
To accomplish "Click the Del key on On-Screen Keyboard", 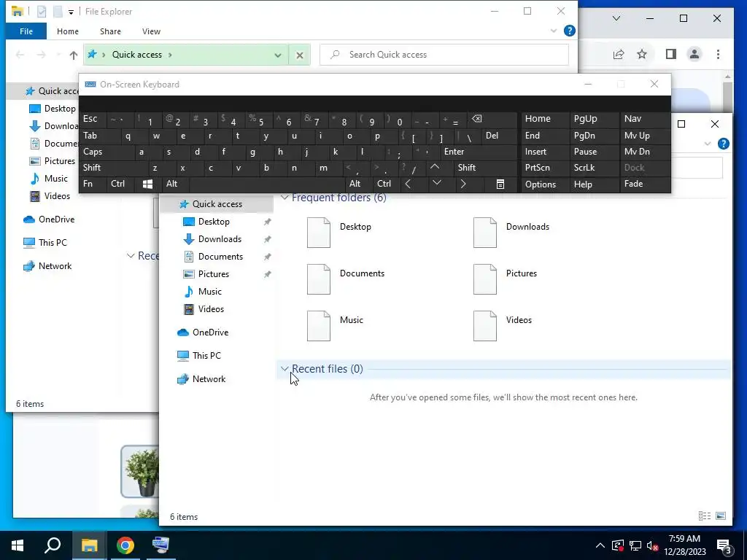I will (x=499, y=136).
